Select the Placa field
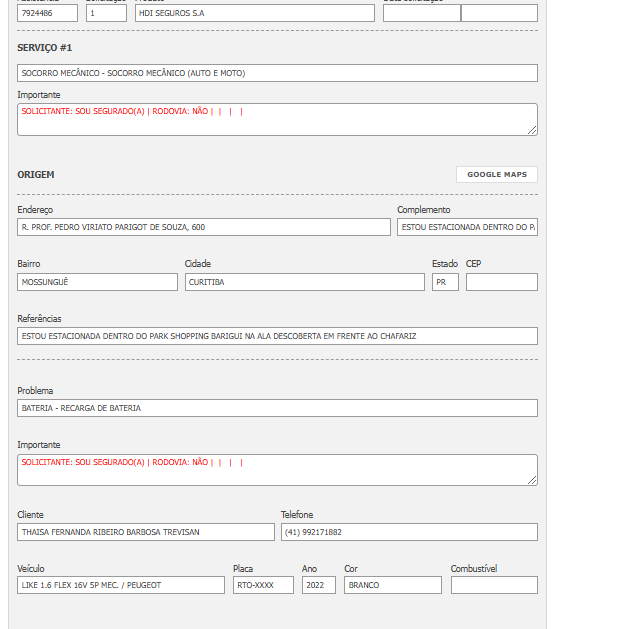This screenshot has width=627, height=629. click(263, 585)
